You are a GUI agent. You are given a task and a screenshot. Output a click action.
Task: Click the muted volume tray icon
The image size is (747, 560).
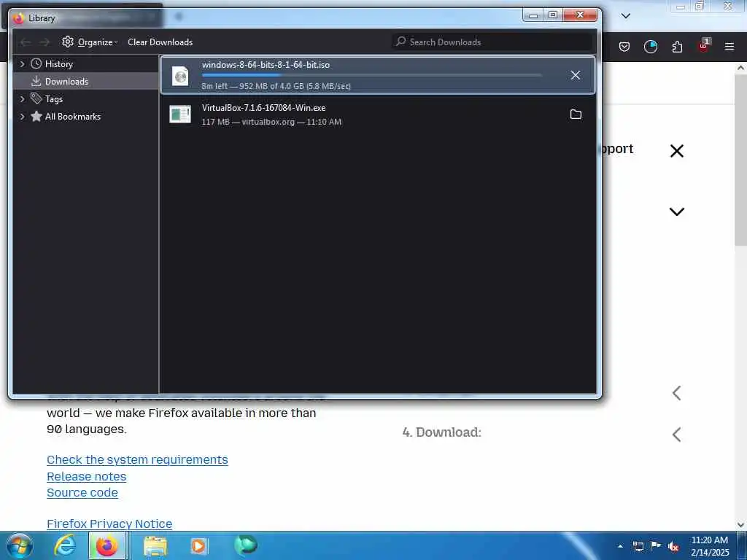673,547
